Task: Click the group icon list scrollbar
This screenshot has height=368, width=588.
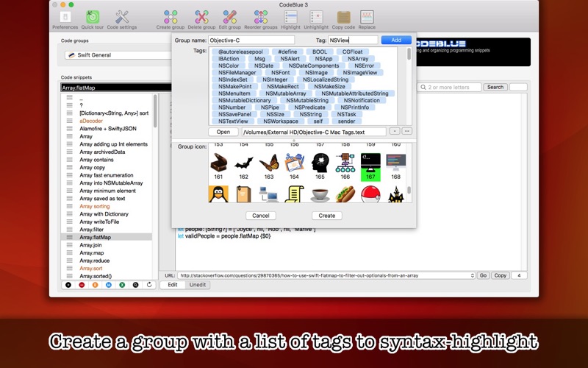Action: (x=409, y=190)
